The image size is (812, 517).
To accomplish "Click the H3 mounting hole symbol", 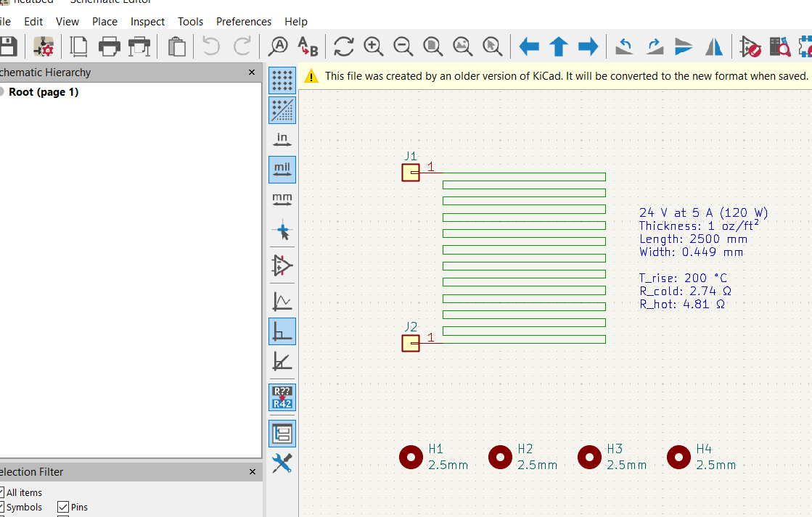I will click(x=589, y=457).
